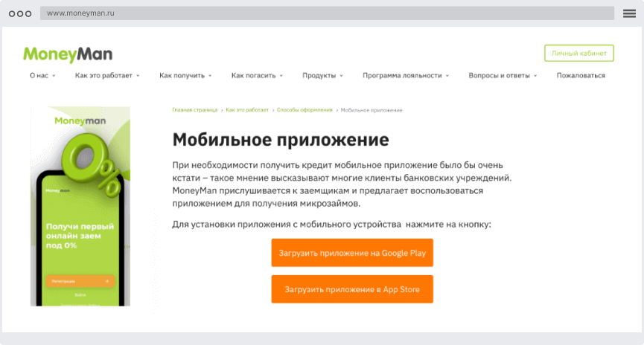Open the browser hamburger menu icon
The width and height of the screenshot is (644, 345).
tap(629, 13)
